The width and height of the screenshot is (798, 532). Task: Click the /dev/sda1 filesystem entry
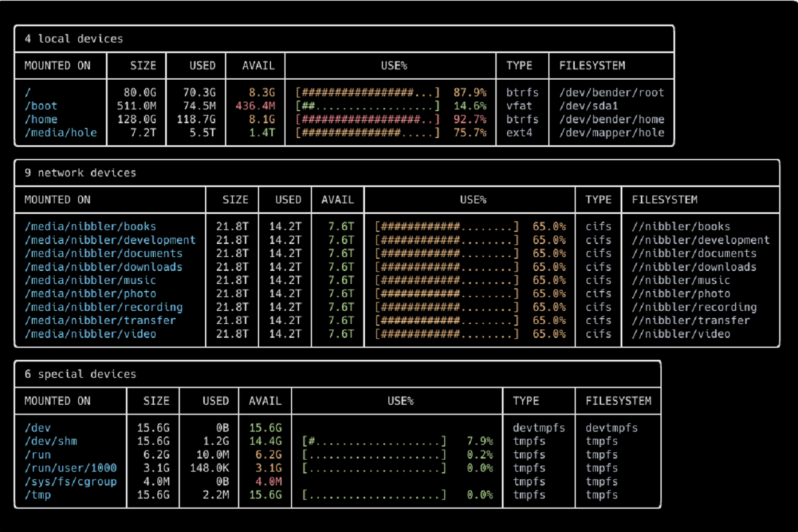click(588, 106)
